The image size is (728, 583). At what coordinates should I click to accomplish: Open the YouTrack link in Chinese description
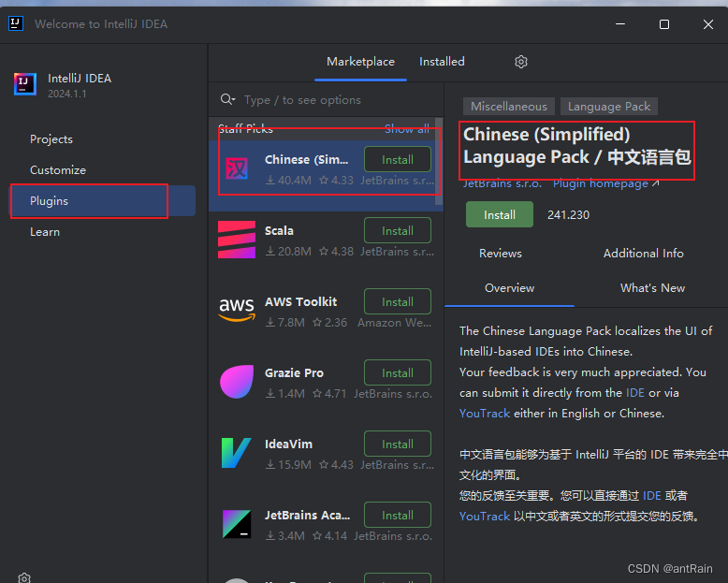pos(485,517)
